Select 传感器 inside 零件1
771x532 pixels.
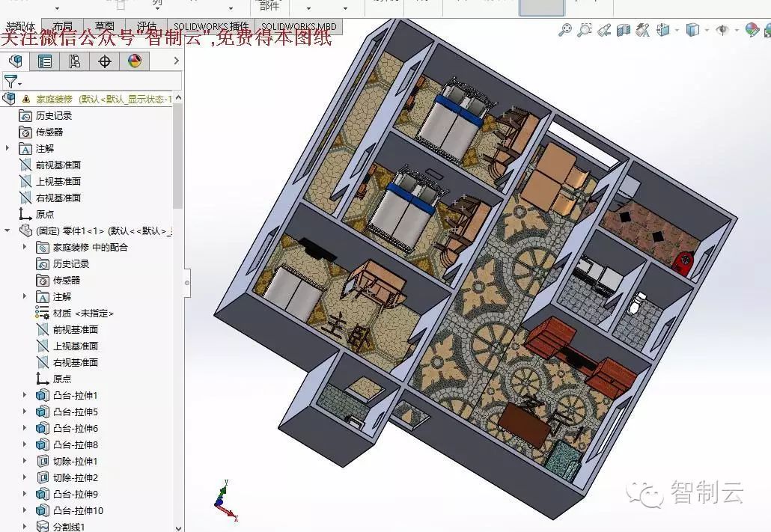(67, 281)
